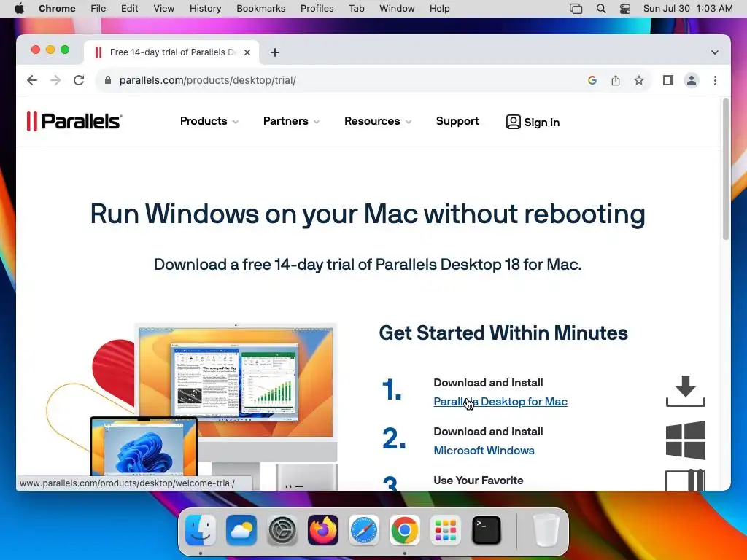The width and height of the screenshot is (747, 560).
Task: Open Launchpad from the Dock
Action: (x=446, y=529)
